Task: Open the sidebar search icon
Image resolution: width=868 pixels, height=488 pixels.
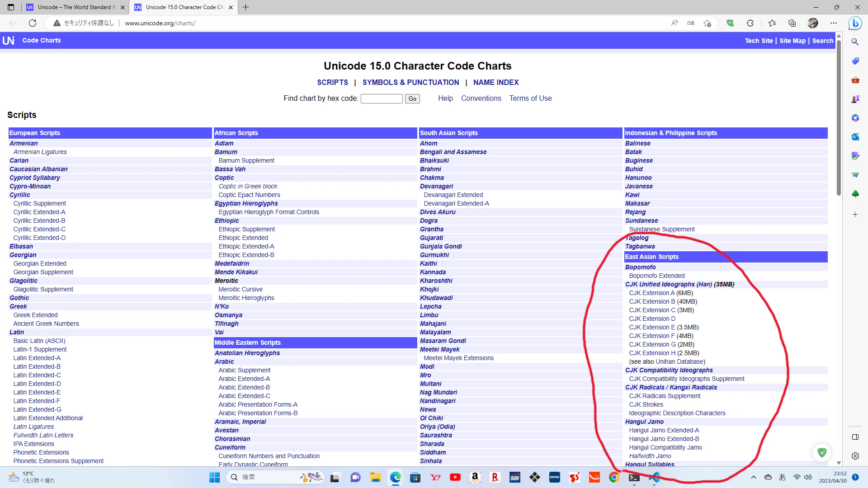Action: tap(855, 42)
